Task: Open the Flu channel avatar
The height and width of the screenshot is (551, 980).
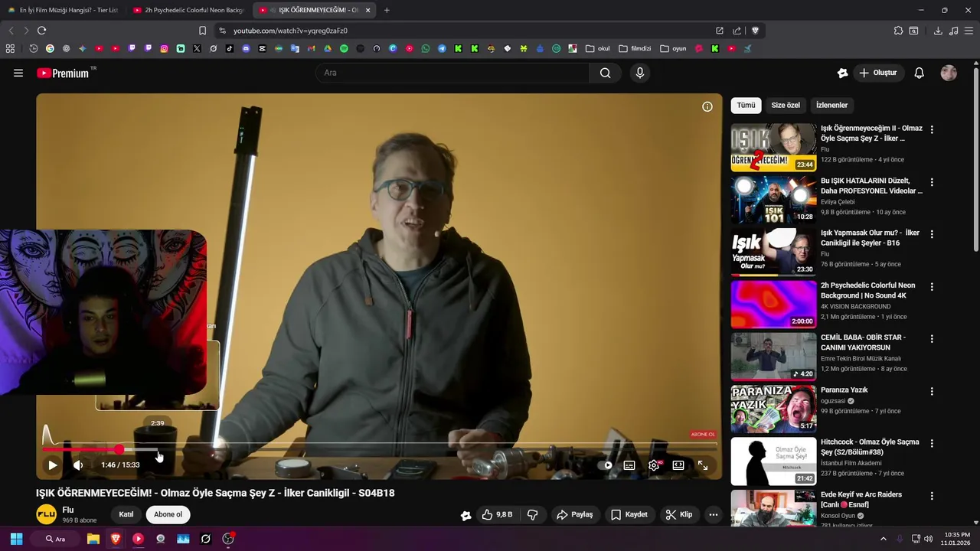Action: click(47, 514)
